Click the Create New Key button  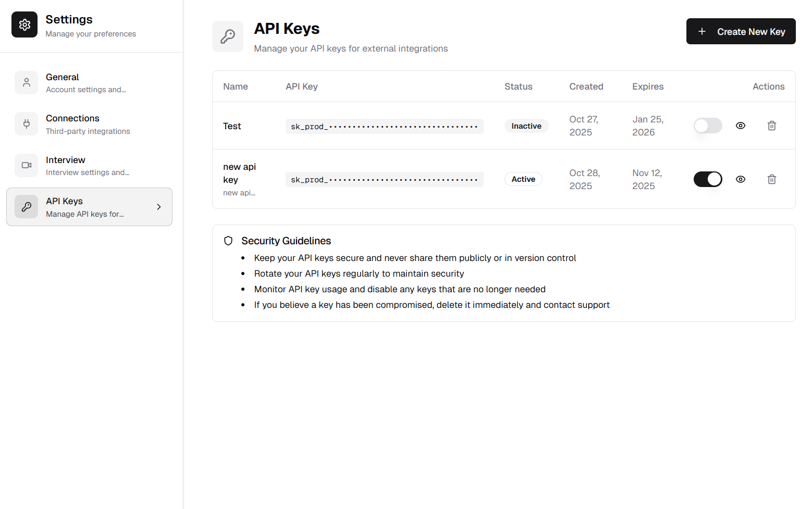[x=741, y=31]
